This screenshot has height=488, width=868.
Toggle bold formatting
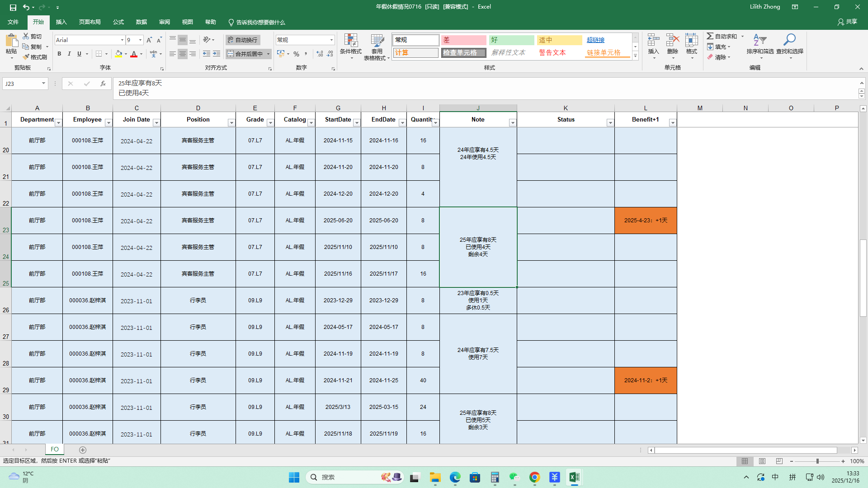pyautogui.click(x=59, y=54)
